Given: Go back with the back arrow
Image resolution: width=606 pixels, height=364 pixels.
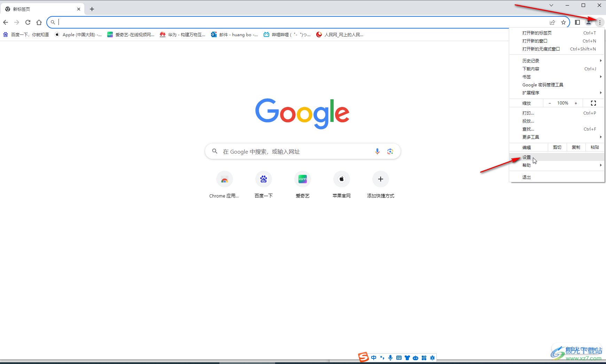Looking at the screenshot, I should (x=6, y=22).
